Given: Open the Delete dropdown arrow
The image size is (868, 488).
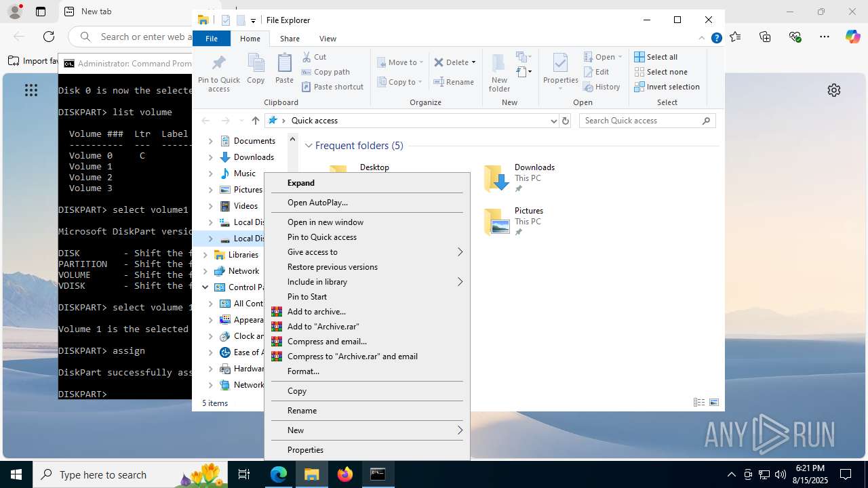Looking at the screenshot, I should 473,62.
